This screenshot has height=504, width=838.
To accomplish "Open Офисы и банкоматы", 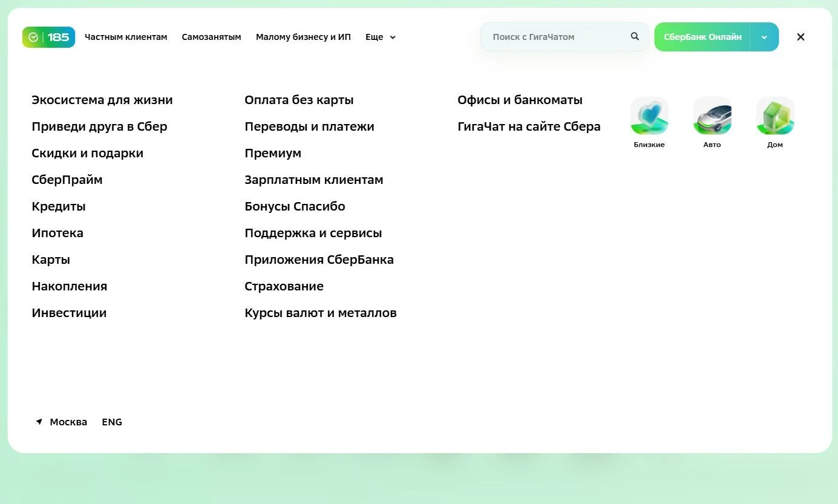I will click(x=520, y=100).
